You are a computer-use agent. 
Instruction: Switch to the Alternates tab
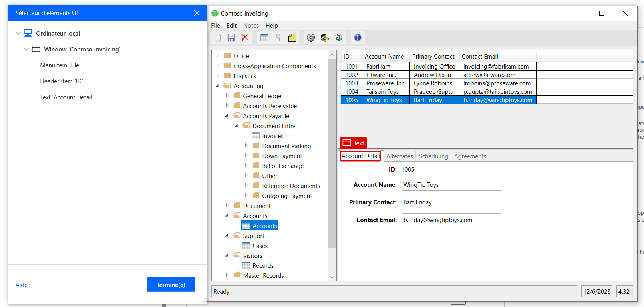pos(400,156)
